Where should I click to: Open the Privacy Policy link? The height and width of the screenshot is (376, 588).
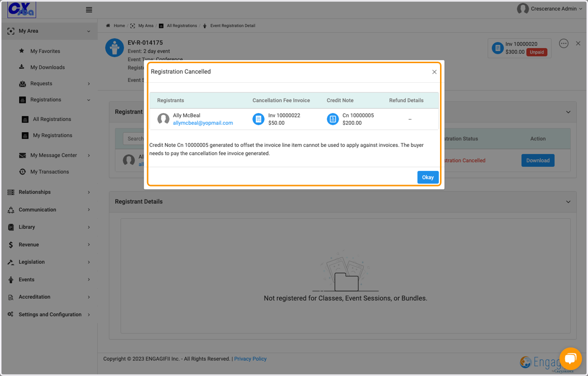[x=250, y=359]
